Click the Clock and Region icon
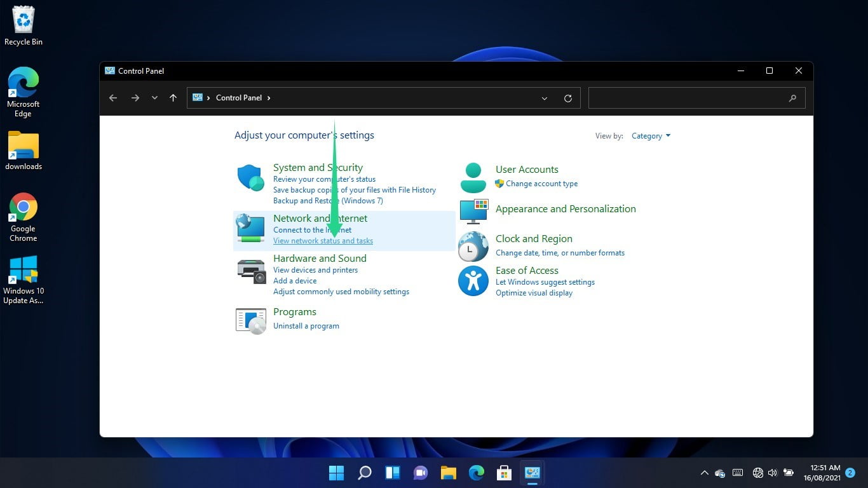 tap(473, 246)
